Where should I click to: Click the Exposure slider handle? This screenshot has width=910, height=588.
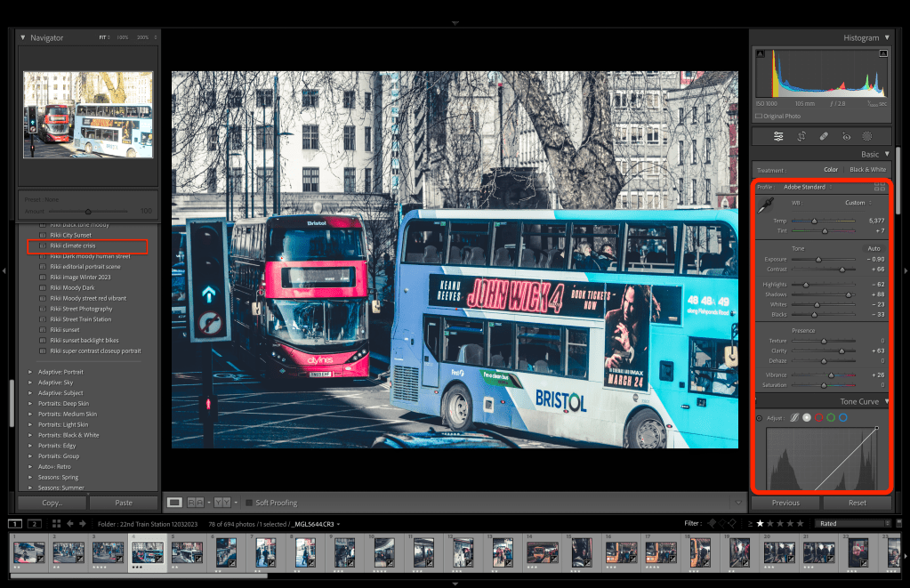coord(818,259)
